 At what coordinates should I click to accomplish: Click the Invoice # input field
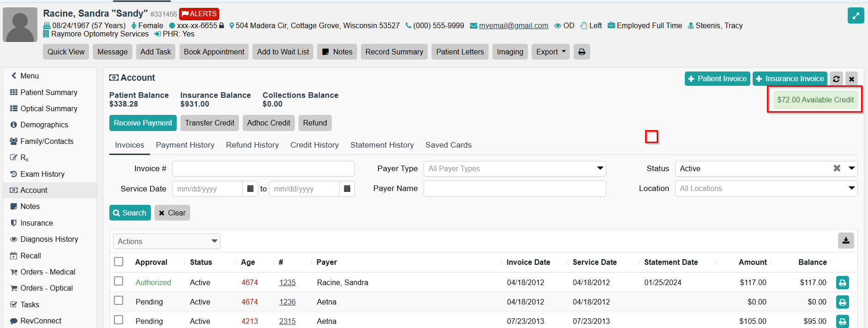[x=263, y=169]
